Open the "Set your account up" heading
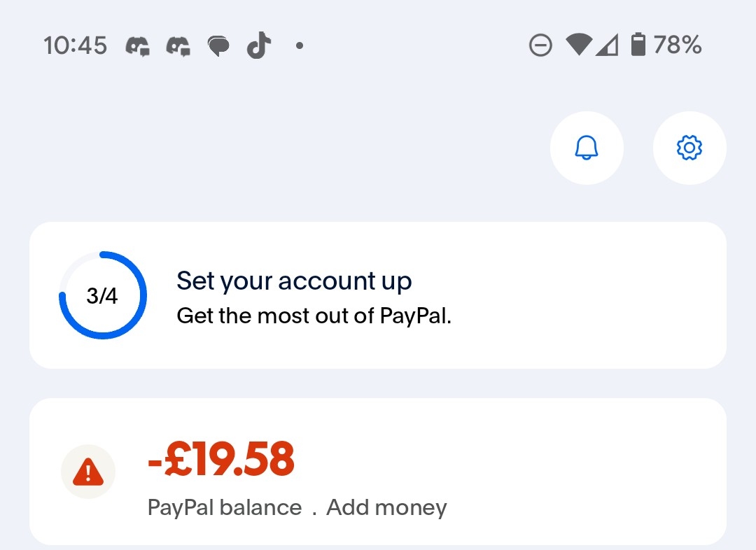 (x=294, y=281)
